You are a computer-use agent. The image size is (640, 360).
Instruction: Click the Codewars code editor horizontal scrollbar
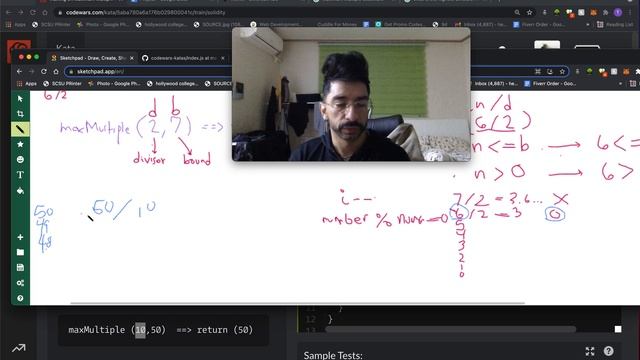[450, 329]
